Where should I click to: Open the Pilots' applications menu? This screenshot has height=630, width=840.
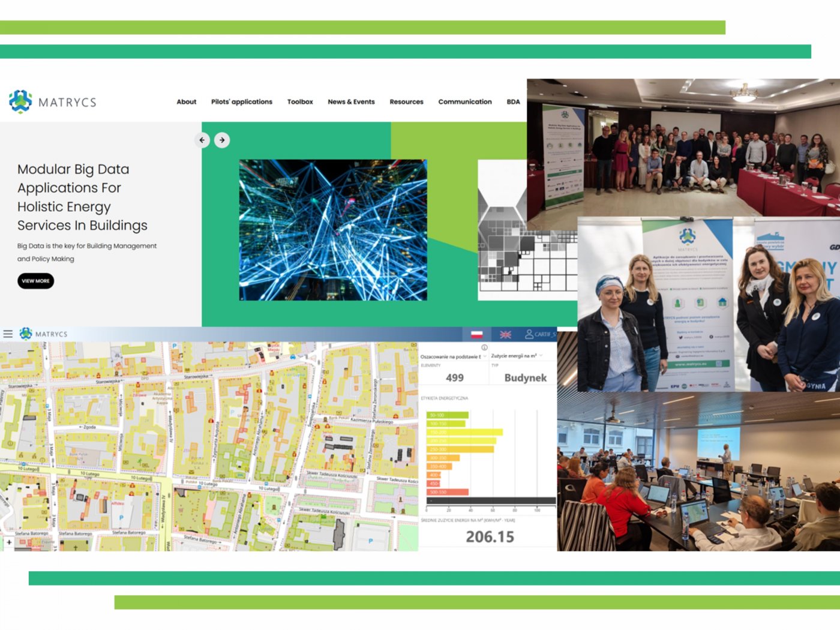tap(242, 102)
